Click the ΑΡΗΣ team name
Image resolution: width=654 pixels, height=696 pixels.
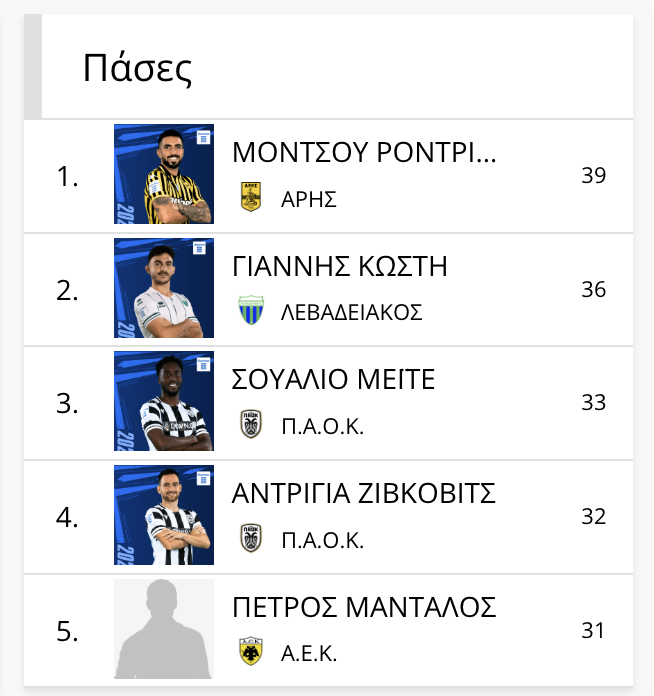point(308,198)
